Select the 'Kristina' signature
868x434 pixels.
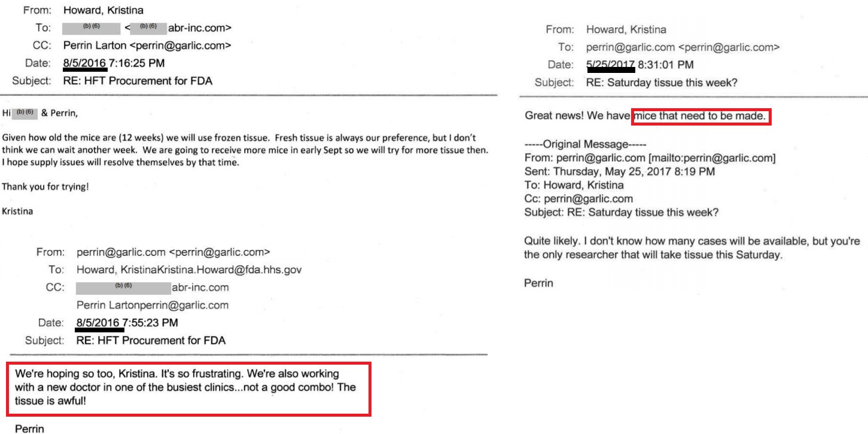[19, 210]
